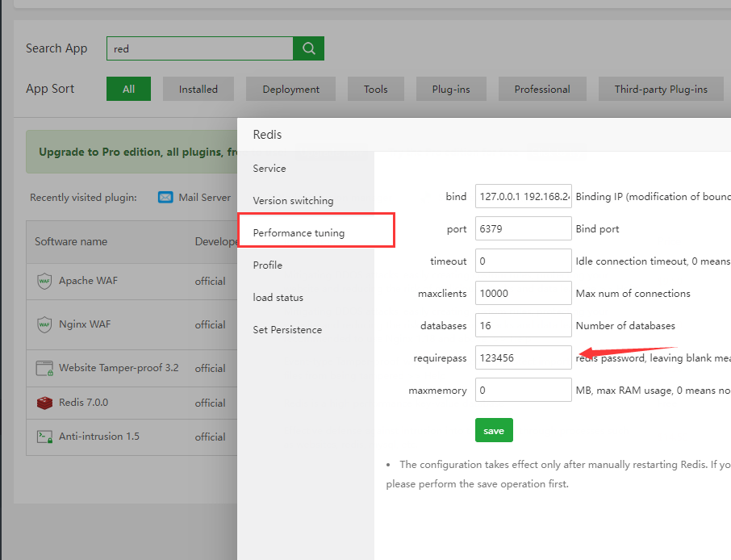Open the Third-party Plug-ins category
The width and height of the screenshot is (731, 560).
(660, 90)
